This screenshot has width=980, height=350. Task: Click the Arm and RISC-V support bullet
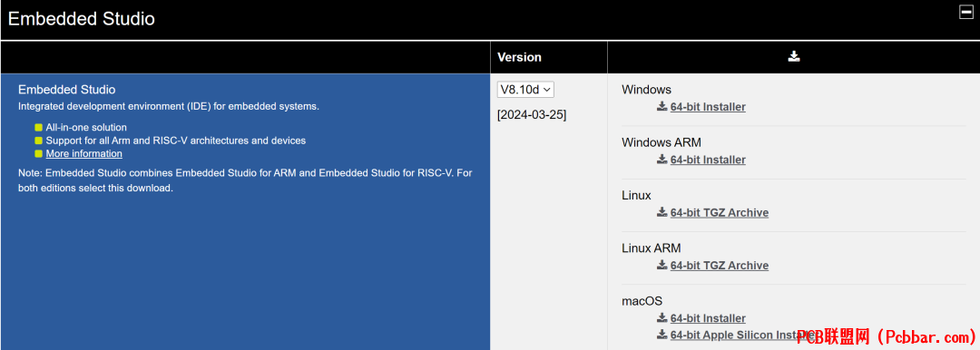pyautogui.click(x=176, y=141)
